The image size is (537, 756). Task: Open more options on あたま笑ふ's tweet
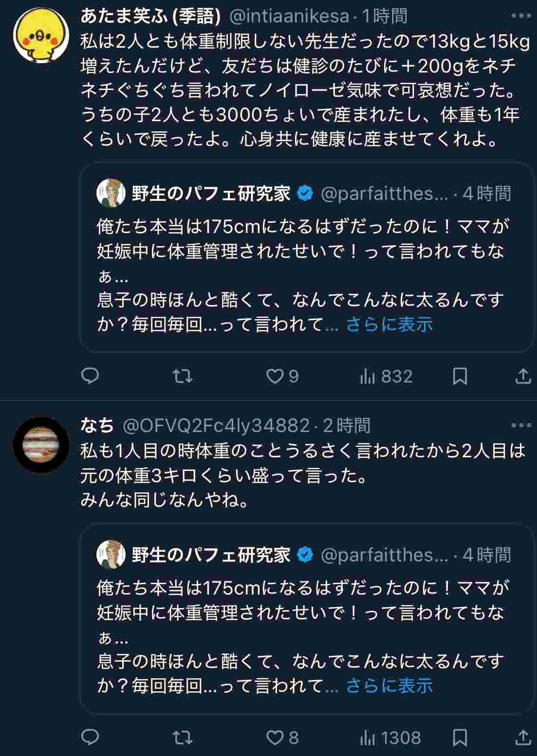521,16
